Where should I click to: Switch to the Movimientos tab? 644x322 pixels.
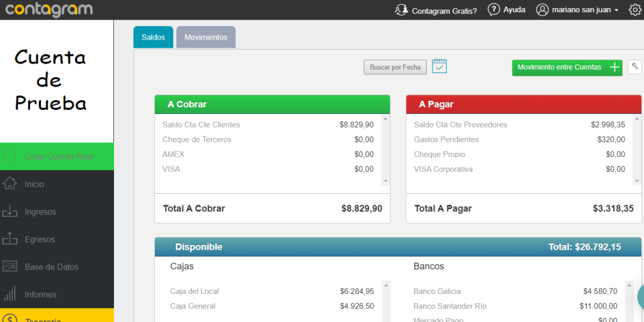point(206,37)
